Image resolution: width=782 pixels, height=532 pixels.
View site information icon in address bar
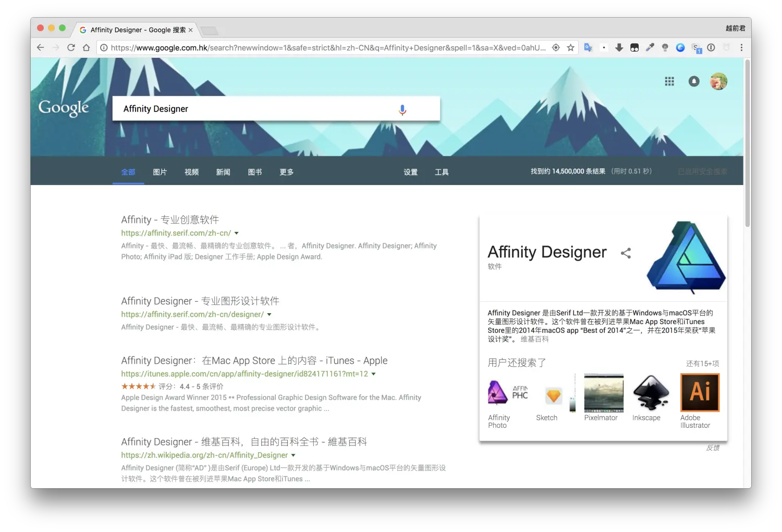click(x=104, y=47)
